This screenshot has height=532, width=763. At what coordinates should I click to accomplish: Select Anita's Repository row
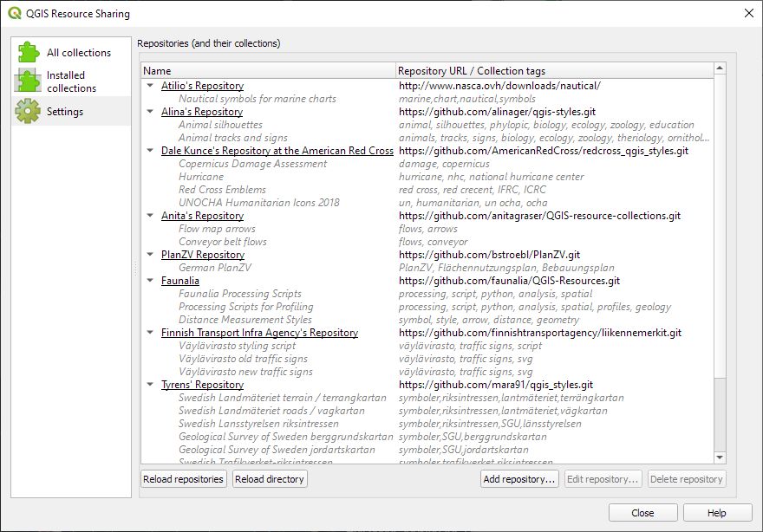coord(202,216)
